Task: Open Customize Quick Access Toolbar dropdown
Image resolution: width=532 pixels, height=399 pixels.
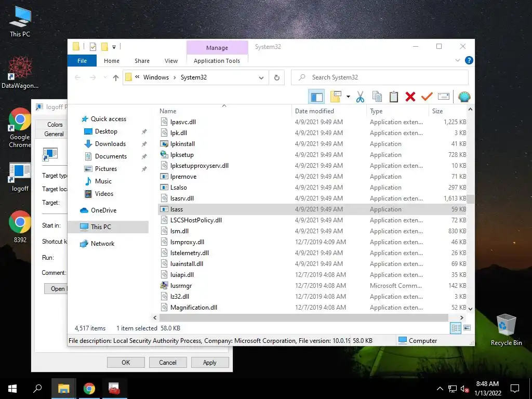Action: (114, 47)
